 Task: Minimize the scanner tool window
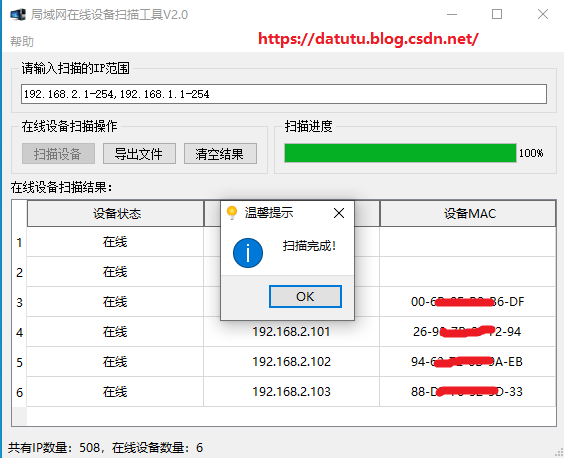452,14
